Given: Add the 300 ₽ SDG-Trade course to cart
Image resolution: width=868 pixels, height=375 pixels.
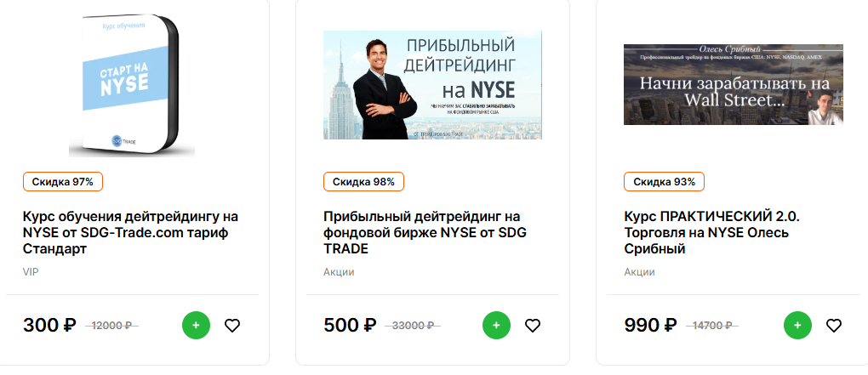Looking at the screenshot, I should click(196, 325).
